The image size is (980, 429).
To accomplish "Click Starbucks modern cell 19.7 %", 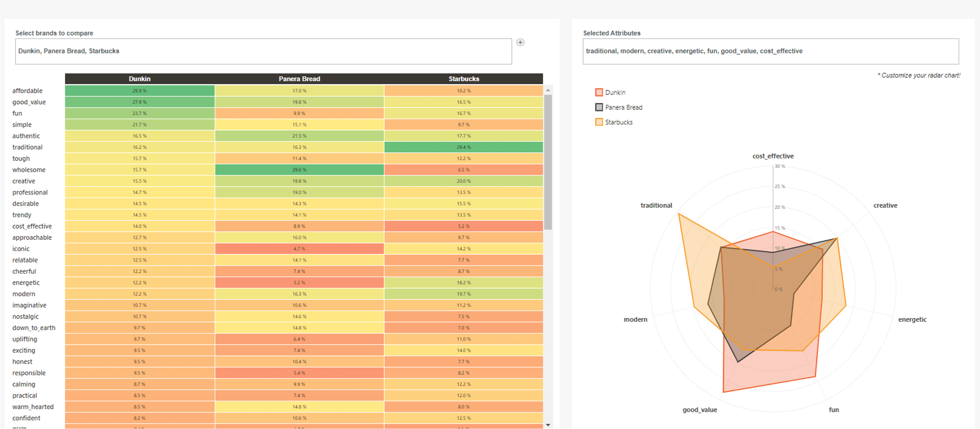I will (463, 294).
